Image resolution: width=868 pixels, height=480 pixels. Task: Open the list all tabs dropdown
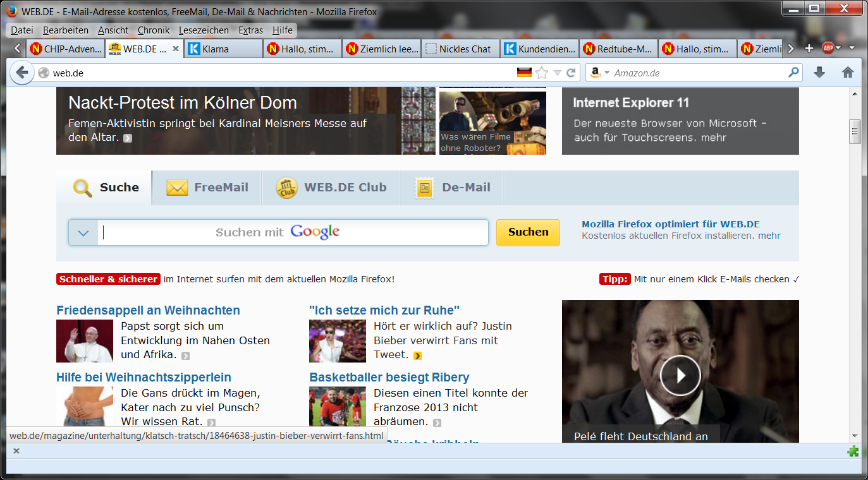(852, 49)
